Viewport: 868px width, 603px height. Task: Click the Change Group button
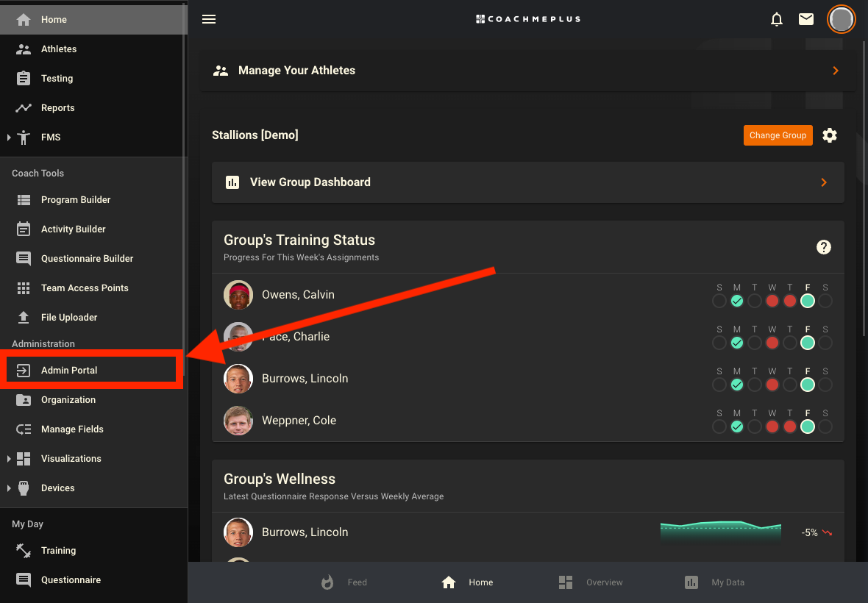coord(778,135)
